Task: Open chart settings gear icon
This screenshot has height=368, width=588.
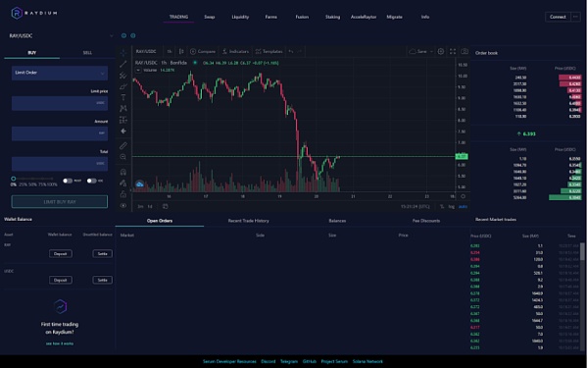Action: (x=441, y=51)
